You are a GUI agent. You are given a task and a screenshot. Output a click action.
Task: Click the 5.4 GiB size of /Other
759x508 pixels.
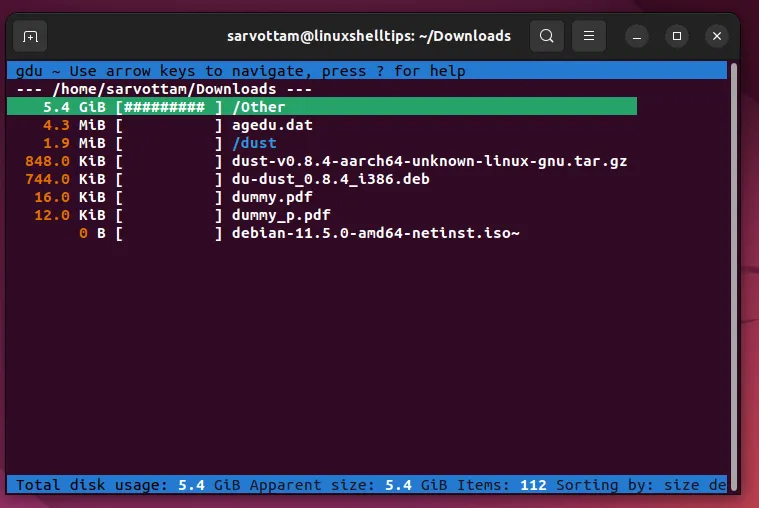74,107
